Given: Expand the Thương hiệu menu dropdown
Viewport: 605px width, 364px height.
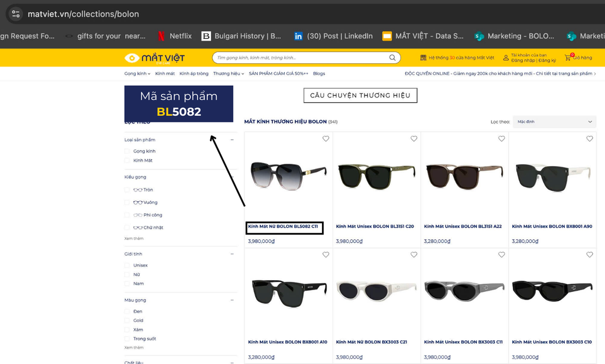Looking at the screenshot, I should [229, 73].
